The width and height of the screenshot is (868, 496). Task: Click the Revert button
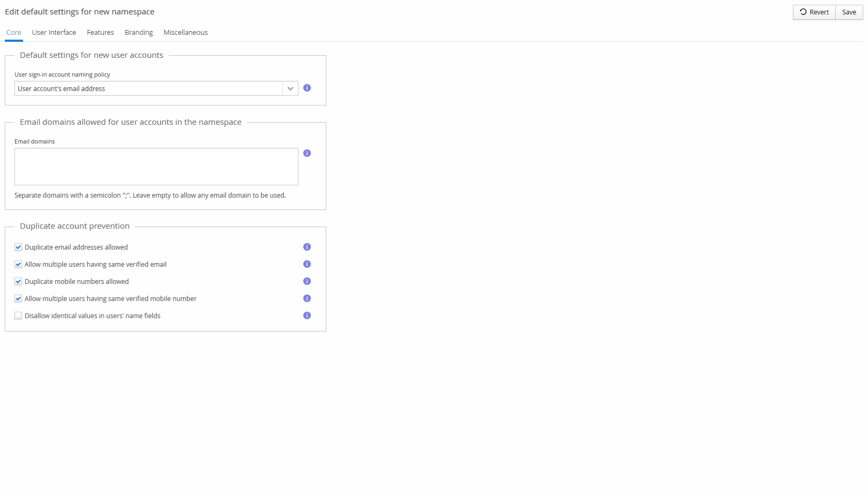814,12
